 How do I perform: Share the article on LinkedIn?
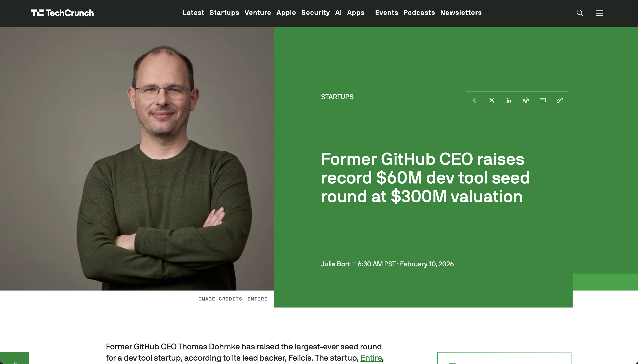(508, 100)
